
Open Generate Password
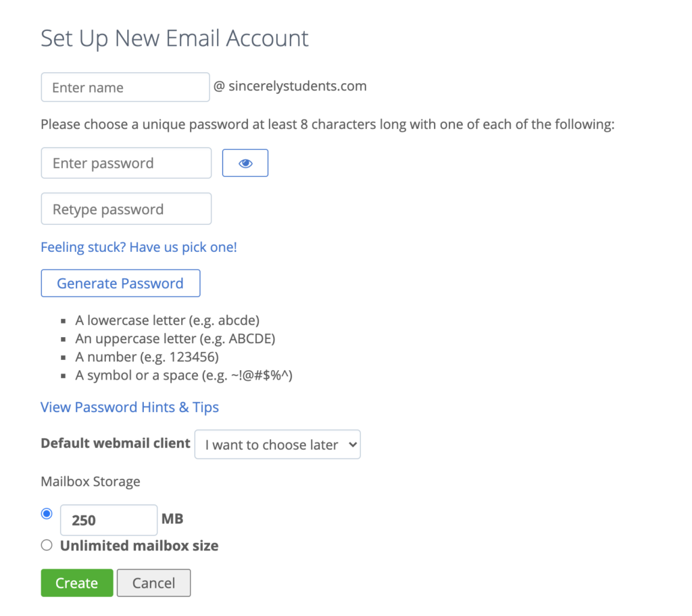120,283
